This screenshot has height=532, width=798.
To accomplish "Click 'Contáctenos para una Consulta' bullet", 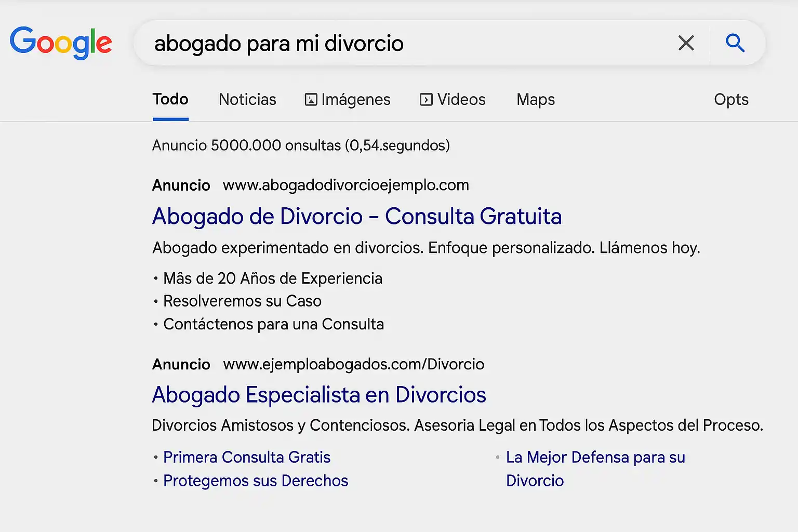I will [x=273, y=324].
